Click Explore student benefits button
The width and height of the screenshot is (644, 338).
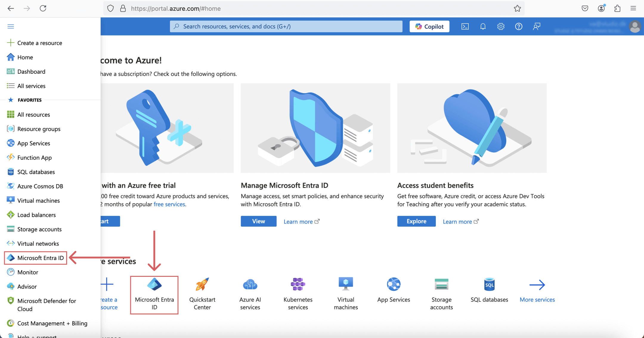(x=416, y=221)
